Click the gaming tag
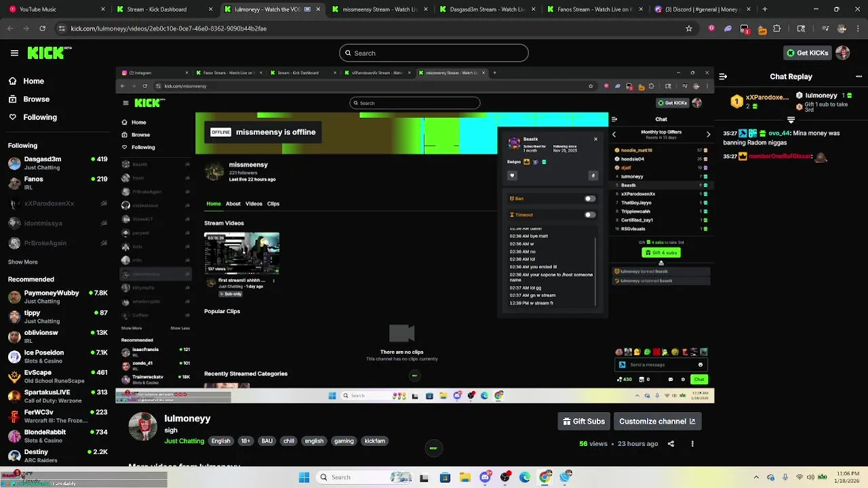868x488 pixels. click(344, 441)
